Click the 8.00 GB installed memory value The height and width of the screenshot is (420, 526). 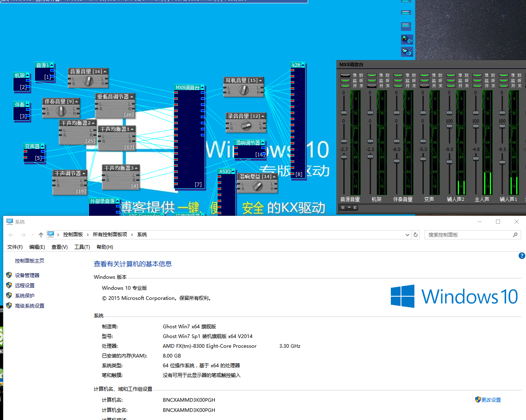pos(172,356)
